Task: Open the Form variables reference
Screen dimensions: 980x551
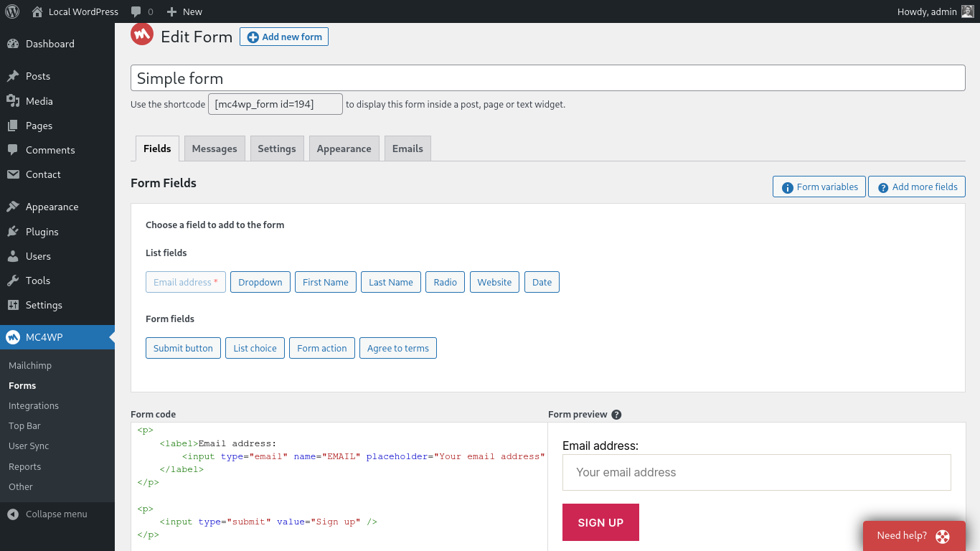Action: click(x=819, y=187)
